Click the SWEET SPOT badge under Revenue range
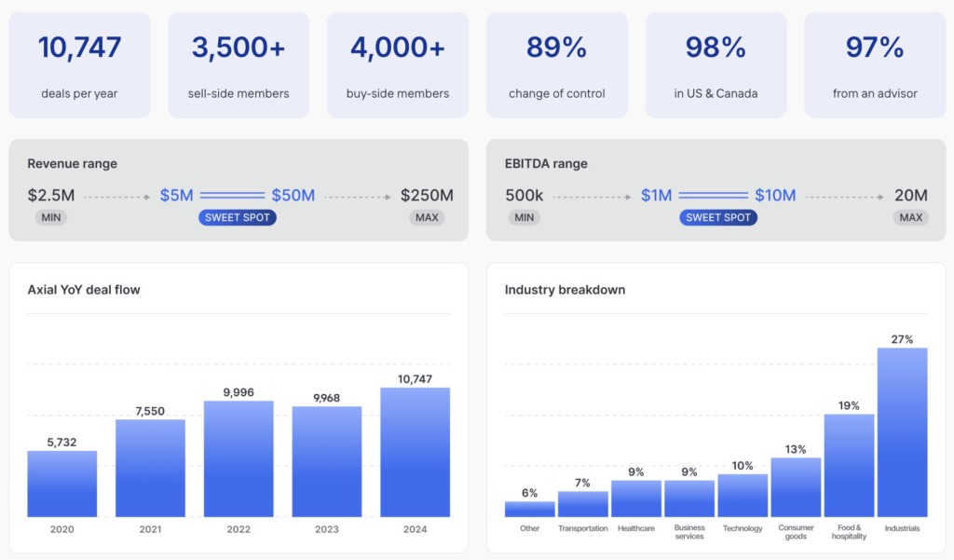954x560 pixels. pos(238,217)
